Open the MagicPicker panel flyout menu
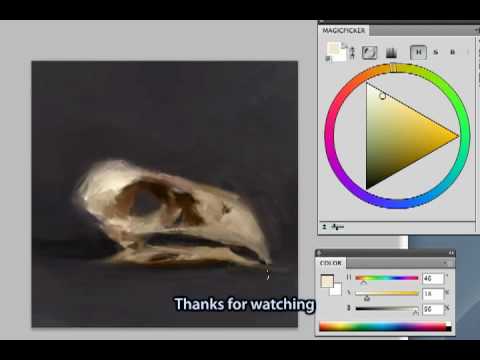Image resolution: width=480 pixels, height=360 pixels. 476,30
